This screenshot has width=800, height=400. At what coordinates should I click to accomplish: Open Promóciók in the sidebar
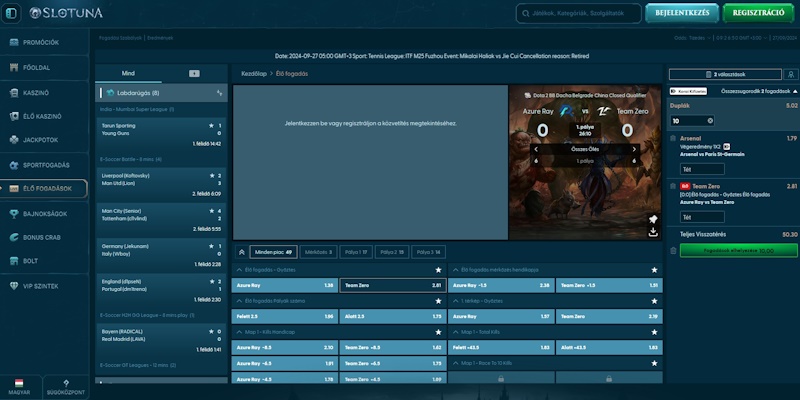coord(40,42)
